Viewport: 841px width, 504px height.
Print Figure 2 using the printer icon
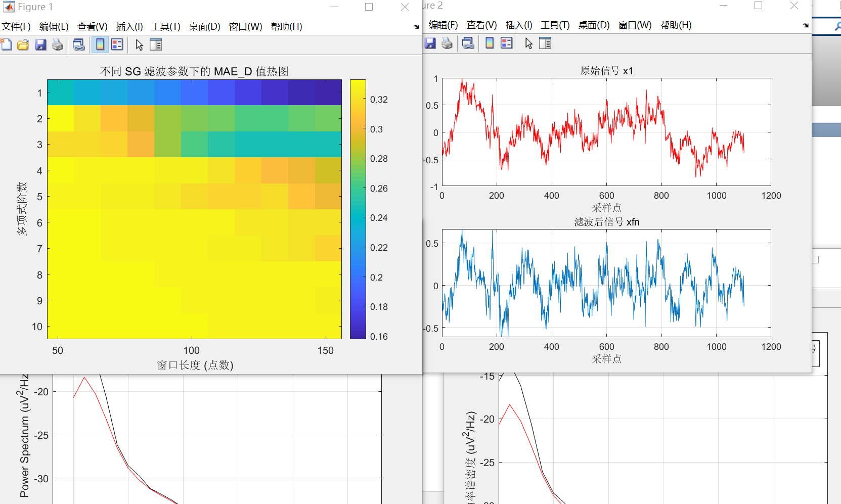(x=447, y=43)
